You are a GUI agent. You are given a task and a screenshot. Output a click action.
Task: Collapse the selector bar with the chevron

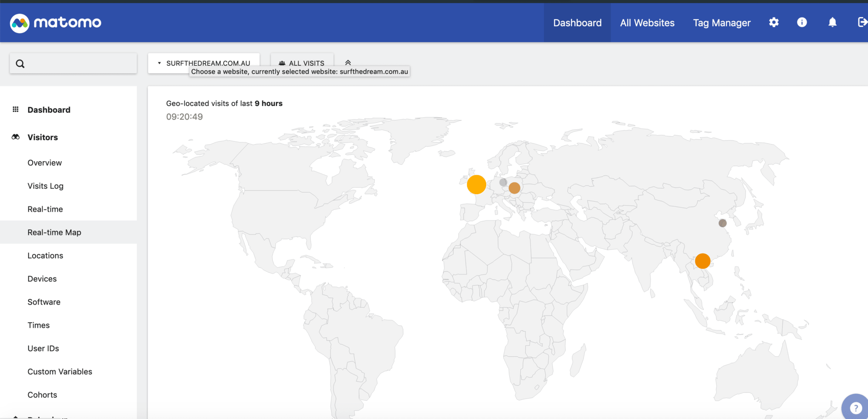(x=348, y=62)
